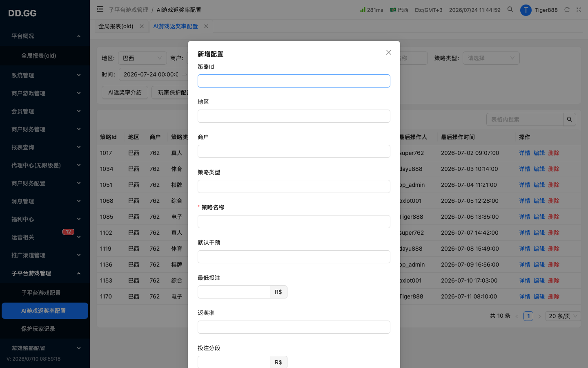Expand the 商户游戏管理 menu

tap(45, 93)
